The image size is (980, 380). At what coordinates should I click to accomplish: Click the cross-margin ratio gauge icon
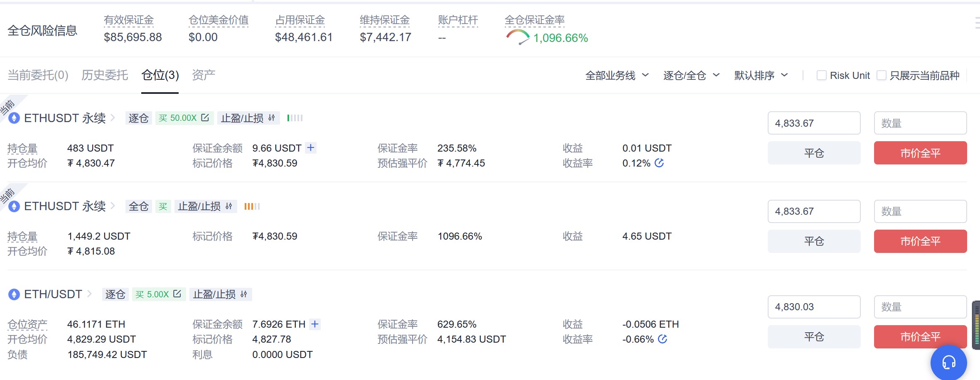pyautogui.click(x=518, y=37)
